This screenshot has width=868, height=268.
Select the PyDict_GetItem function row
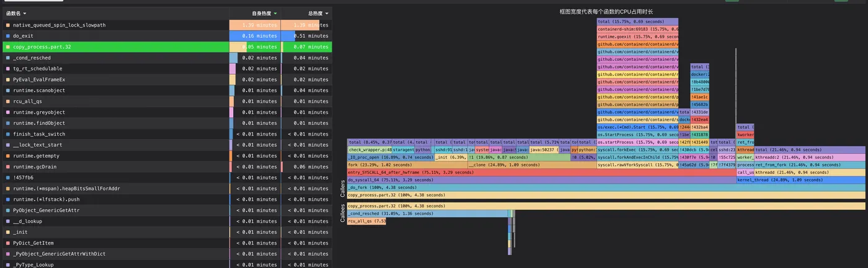pyautogui.click(x=167, y=243)
